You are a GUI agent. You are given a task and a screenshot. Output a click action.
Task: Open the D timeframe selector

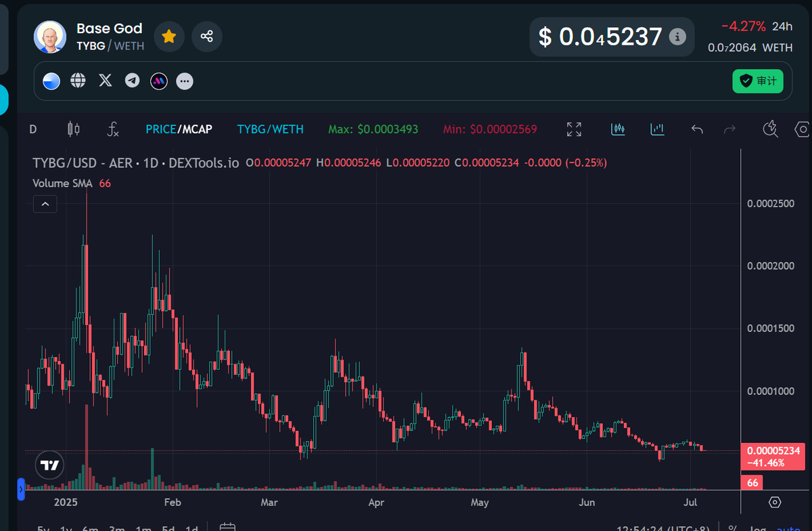click(x=32, y=129)
